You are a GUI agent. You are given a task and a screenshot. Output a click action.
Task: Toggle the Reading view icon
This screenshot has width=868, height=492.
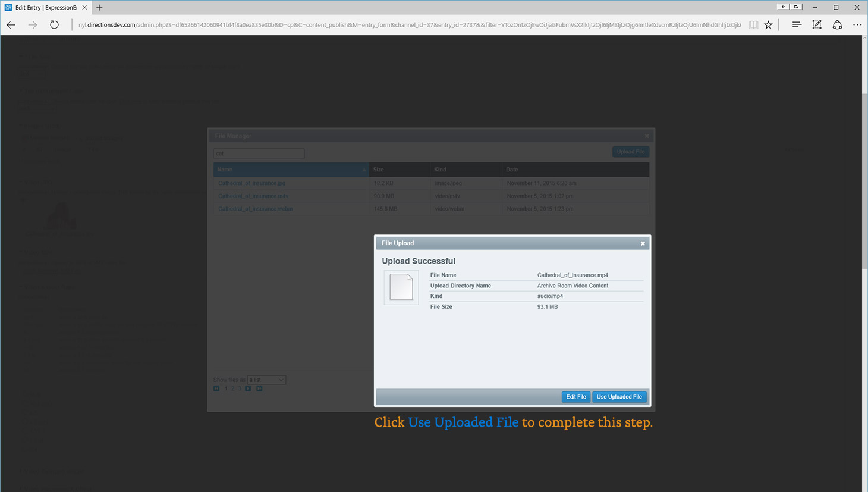coord(753,25)
